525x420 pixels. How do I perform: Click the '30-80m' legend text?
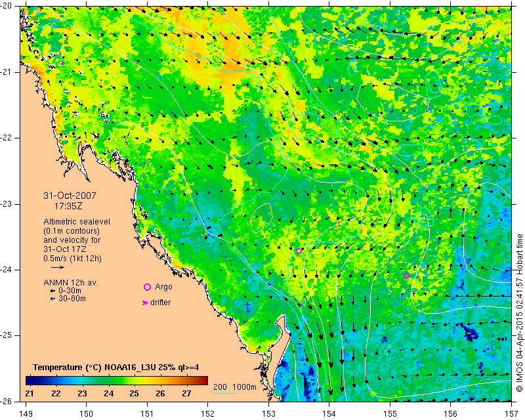tap(72, 299)
